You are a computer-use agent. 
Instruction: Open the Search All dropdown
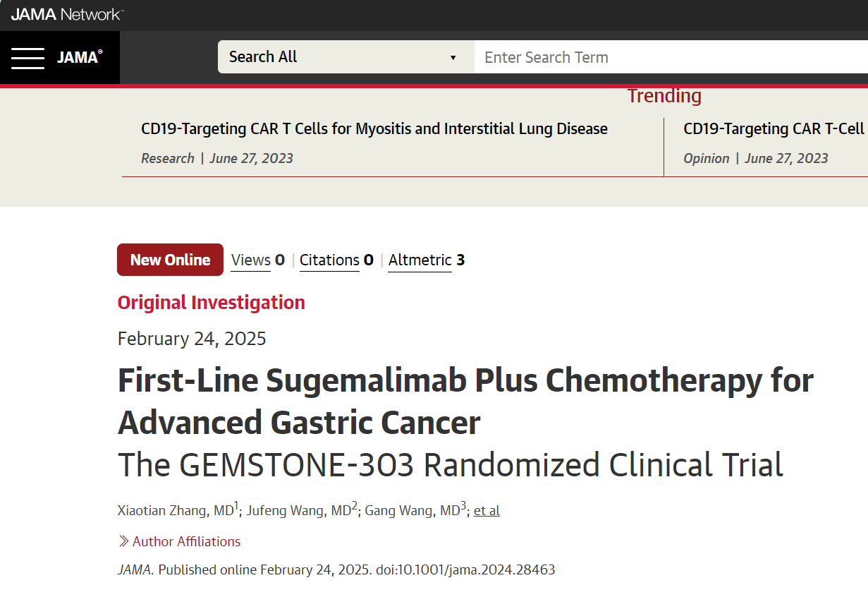(x=346, y=57)
